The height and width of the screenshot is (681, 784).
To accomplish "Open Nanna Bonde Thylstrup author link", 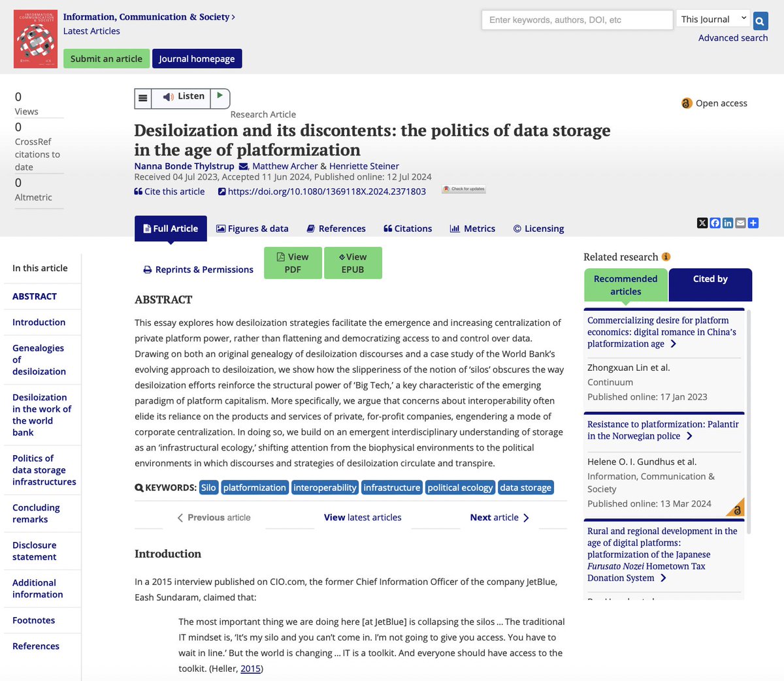I will point(184,166).
